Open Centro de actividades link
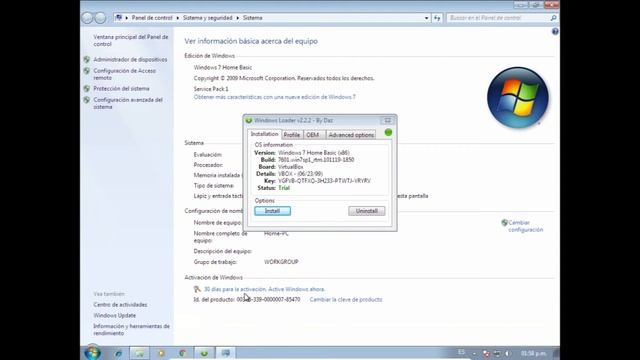Viewport: 640px width, 360px height. pos(120,305)
